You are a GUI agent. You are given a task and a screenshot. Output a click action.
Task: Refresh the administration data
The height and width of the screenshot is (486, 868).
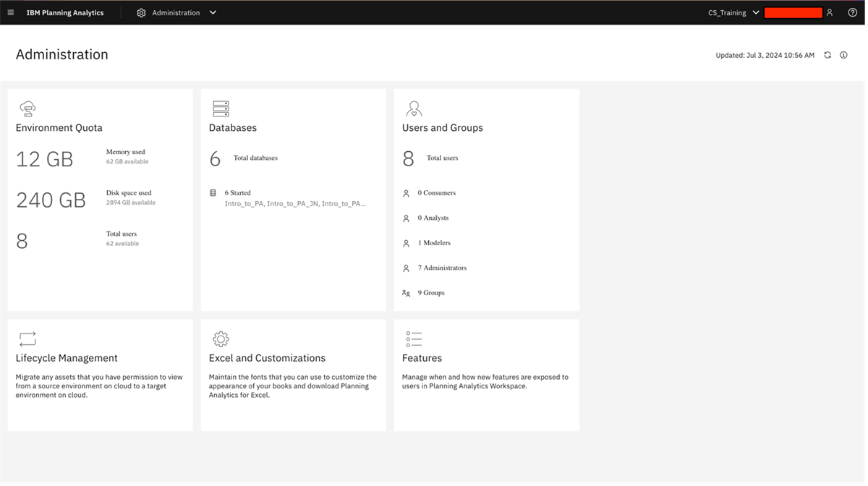pos(827,55)
